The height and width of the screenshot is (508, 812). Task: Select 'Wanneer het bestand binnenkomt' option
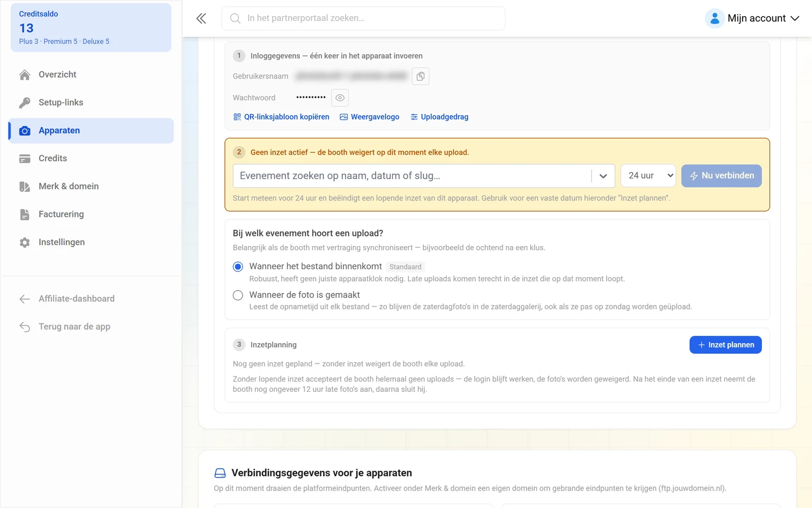(238, 266)
